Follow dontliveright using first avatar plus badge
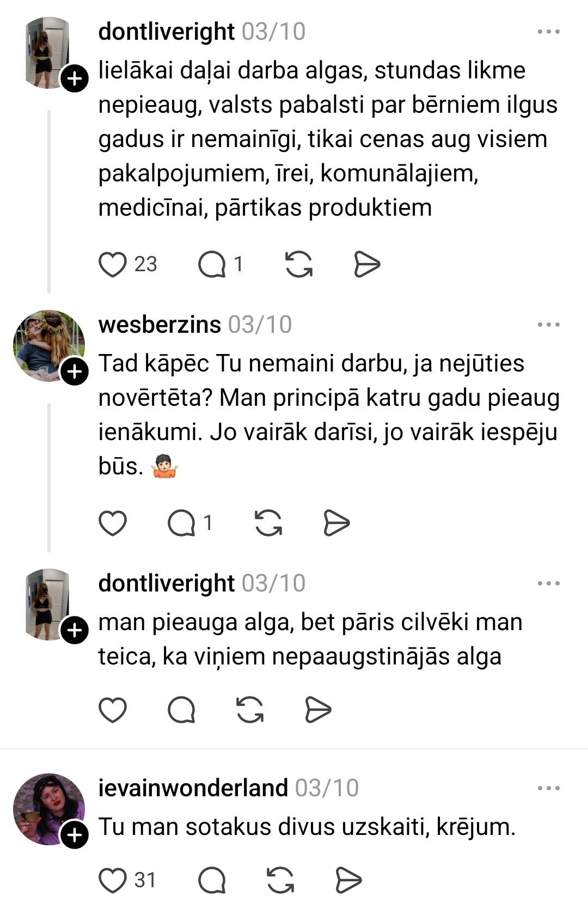This screenshot has width=588, height=909. (74, 79)
